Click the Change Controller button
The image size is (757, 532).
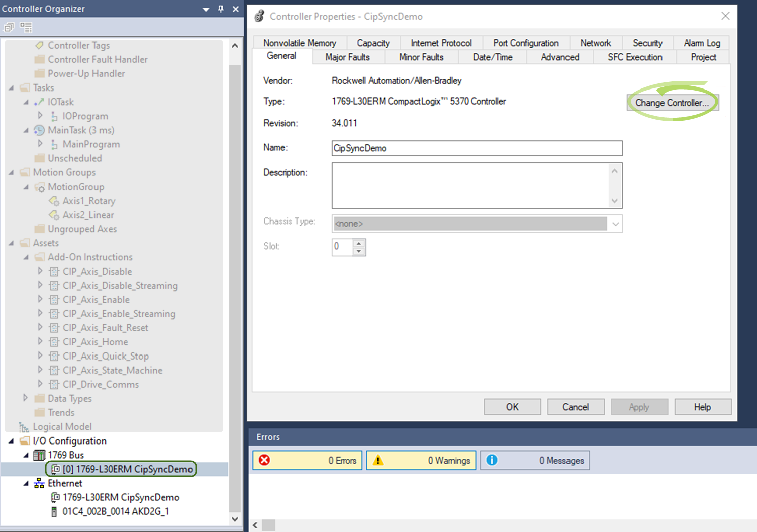click(x=673, y=103)
